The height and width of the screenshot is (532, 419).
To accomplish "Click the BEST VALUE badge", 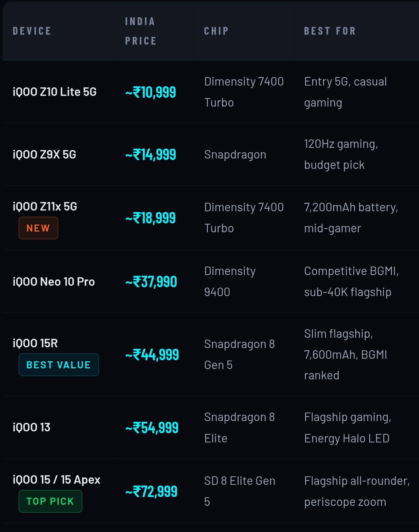I will (59, 365).
